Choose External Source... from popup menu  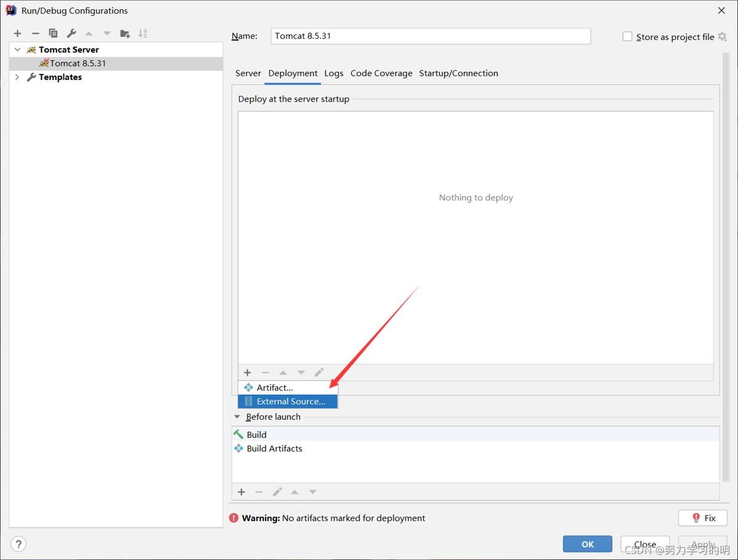(288, 401)
